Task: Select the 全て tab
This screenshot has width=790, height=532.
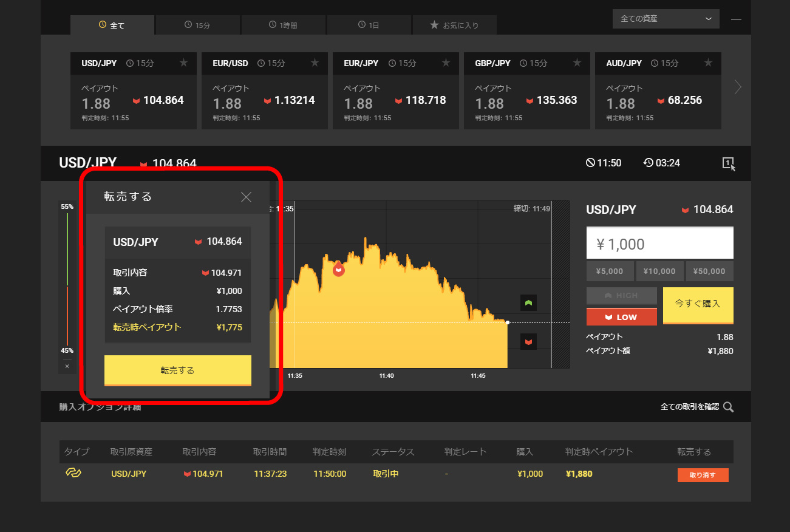Action: coord(112,25)
